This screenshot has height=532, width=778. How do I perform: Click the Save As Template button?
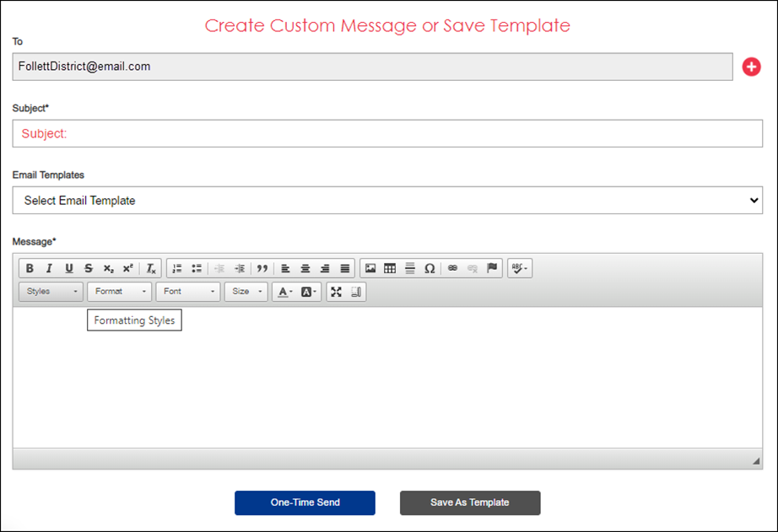[x=470, y=502]
